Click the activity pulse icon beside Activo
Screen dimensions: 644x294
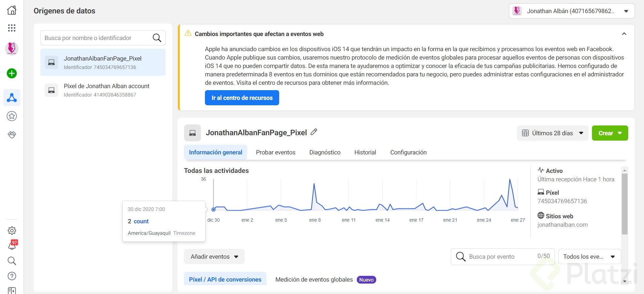pos(541,170)
